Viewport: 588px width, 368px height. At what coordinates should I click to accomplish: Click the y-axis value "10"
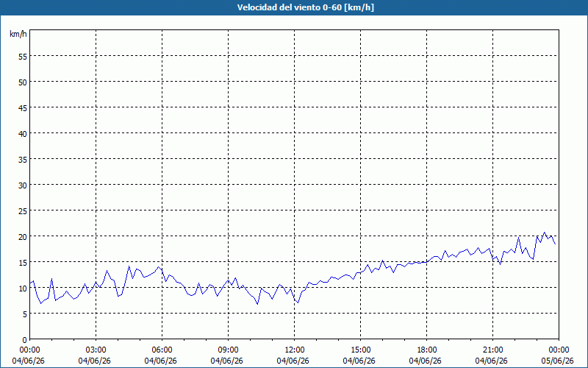tap(23, 288)
